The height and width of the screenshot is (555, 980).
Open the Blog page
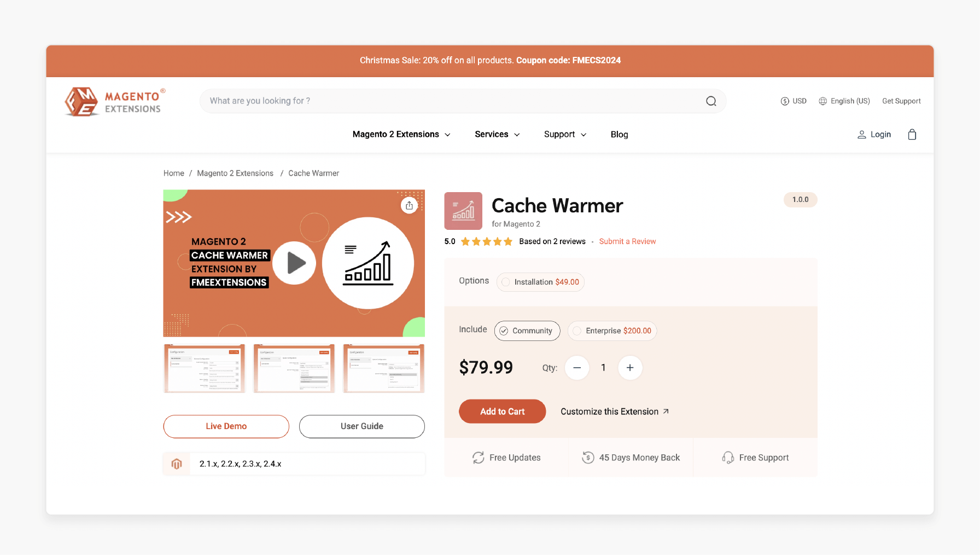619,135
